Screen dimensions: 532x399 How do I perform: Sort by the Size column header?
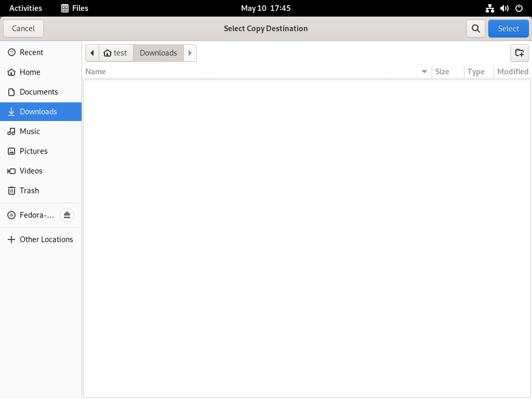(448, 72)
